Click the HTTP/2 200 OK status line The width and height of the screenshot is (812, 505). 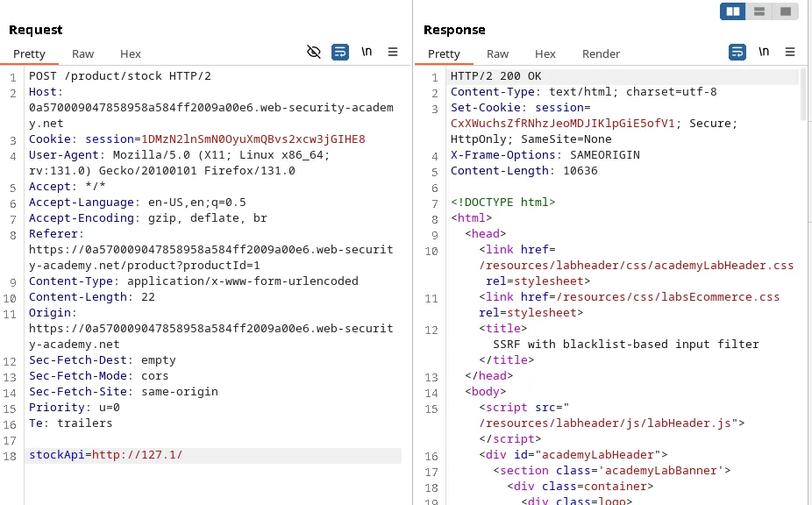coord(495,76)
